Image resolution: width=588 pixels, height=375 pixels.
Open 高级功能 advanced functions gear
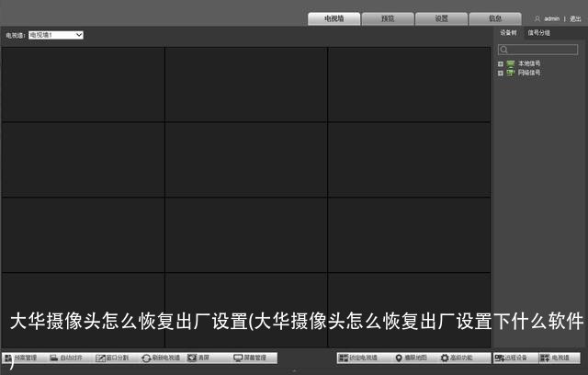point(457,358)
